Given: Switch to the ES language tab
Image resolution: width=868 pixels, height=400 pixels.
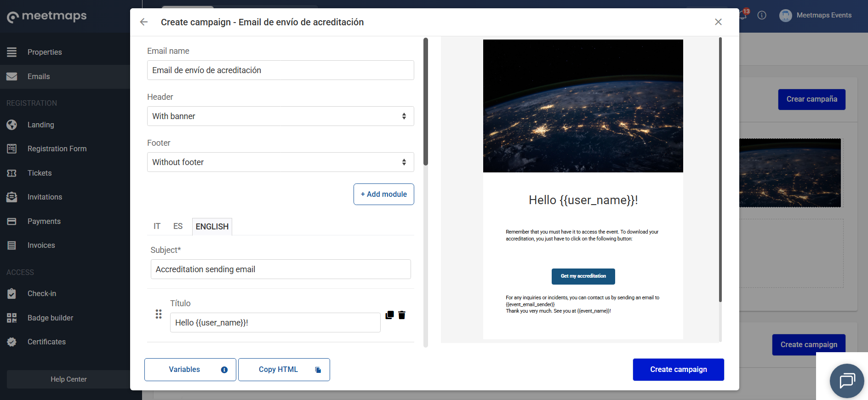Looking at the screenshot, I should click(178, 227).
